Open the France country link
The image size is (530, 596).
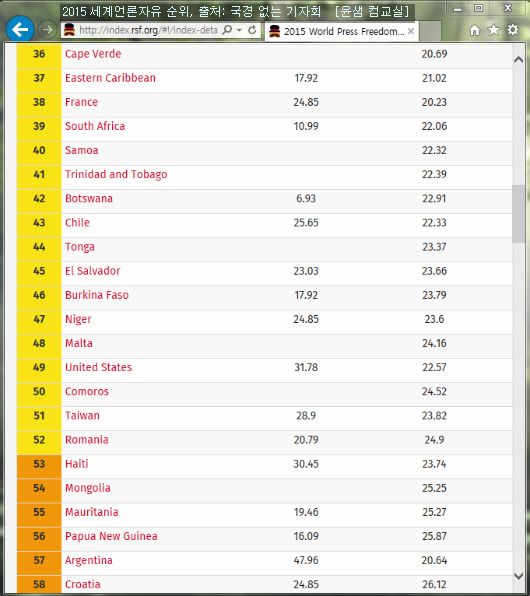(81, 102)
